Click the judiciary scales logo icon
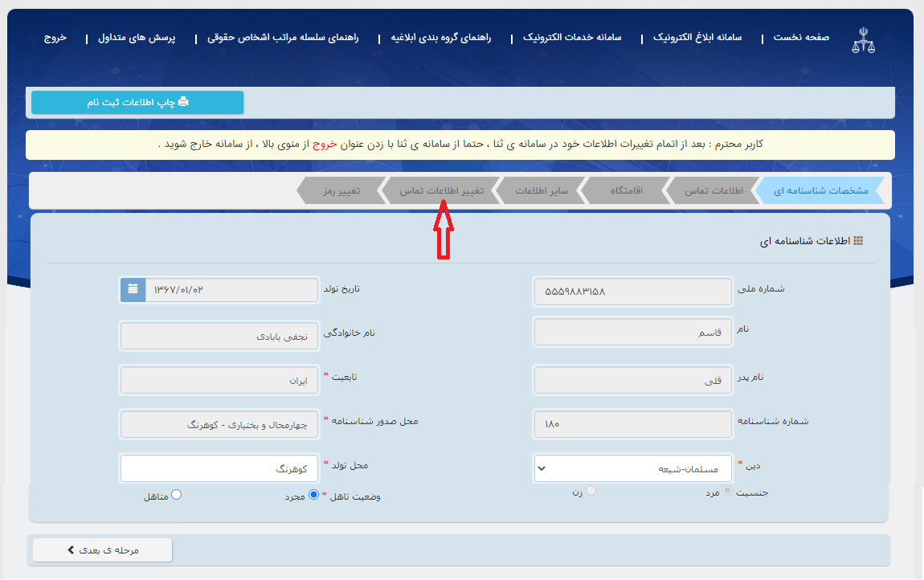The height and width of the screenshot is (580, 924). pyautogui.click(x=863, y=39)
